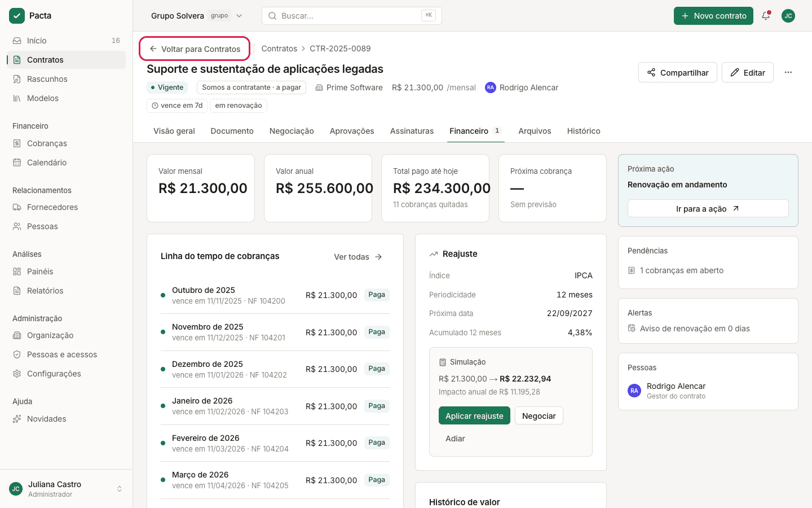Viewport: 812px width, 508px height.
Task: Open the more options ellipsis menu
Action: pos(788,72)
